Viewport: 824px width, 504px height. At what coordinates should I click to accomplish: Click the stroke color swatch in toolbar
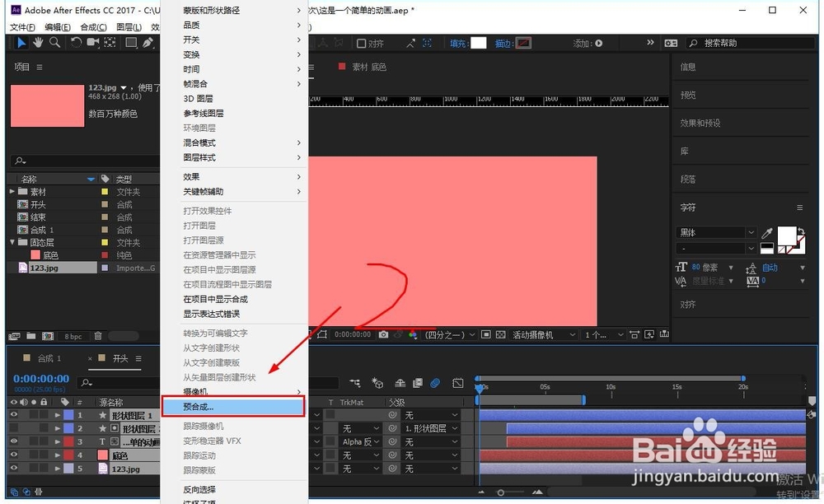(523, 43)
